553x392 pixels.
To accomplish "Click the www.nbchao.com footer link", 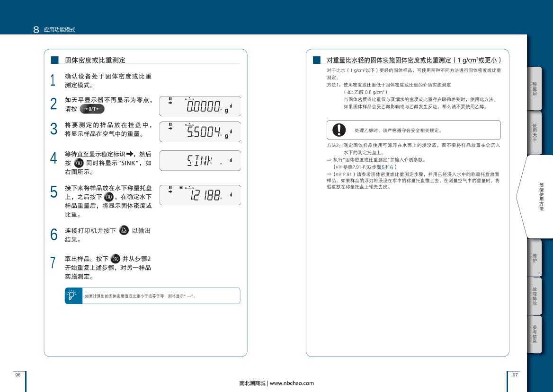I will coord(292,383).
